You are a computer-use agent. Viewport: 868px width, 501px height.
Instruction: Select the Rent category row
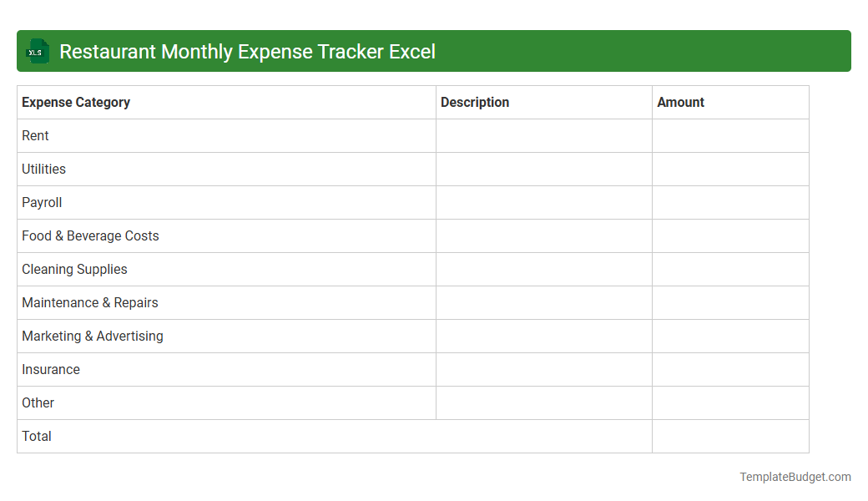coord(35,135)
